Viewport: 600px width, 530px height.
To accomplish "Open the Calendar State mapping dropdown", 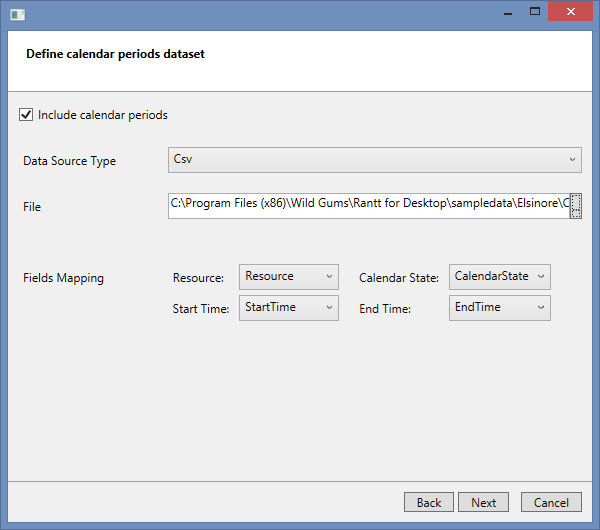I will pos(499,277).
